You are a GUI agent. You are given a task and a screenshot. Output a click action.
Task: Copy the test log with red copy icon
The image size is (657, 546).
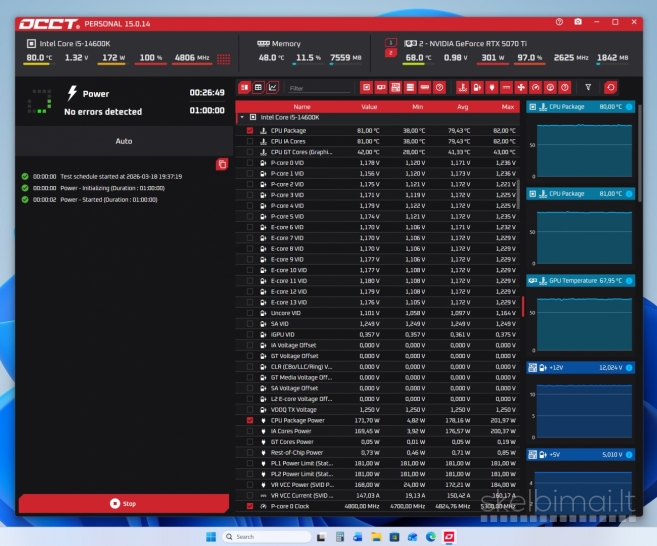click(x=222, y=164)
